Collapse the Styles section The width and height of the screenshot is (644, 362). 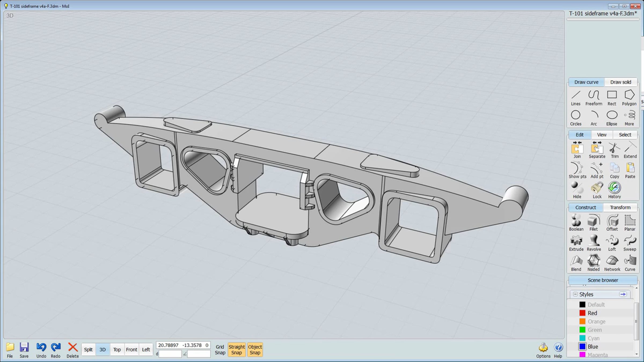[575, 294]
